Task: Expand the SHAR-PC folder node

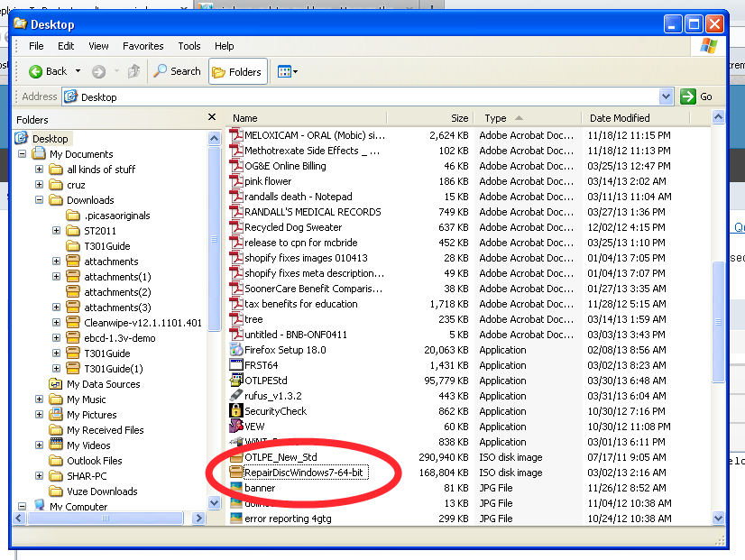Action: tap(39, 475)
